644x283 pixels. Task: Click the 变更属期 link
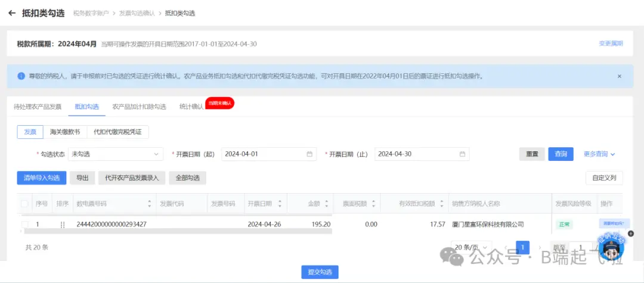coord(611,43)
